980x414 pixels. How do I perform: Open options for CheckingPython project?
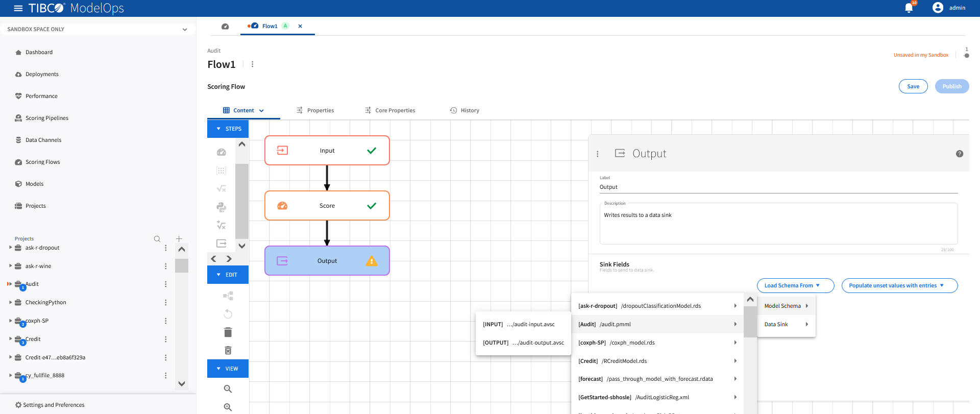[166, 303]
